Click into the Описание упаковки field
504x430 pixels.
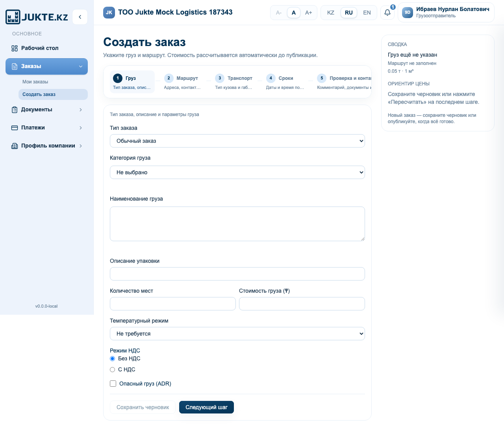pos(237,274)
